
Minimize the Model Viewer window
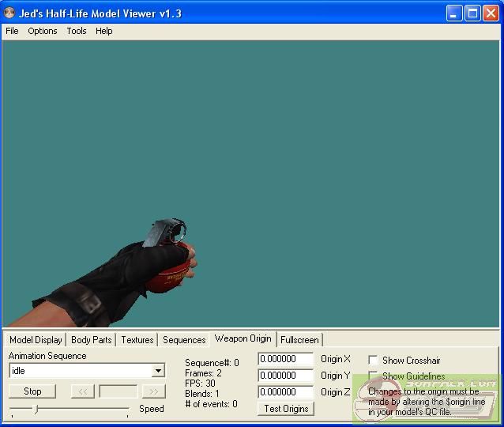coord(453,13)
